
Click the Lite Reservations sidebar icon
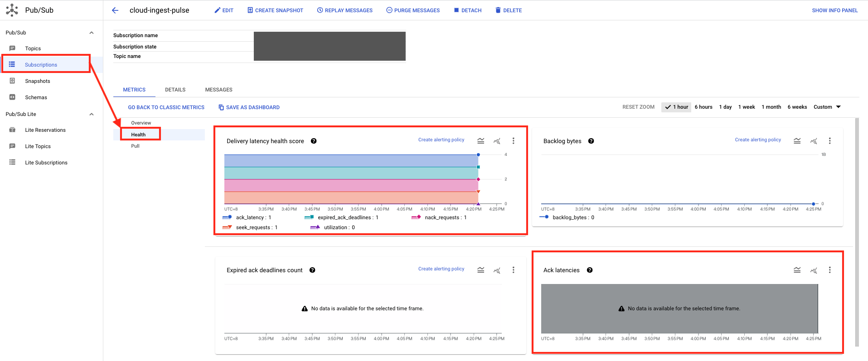click(12, 130)
